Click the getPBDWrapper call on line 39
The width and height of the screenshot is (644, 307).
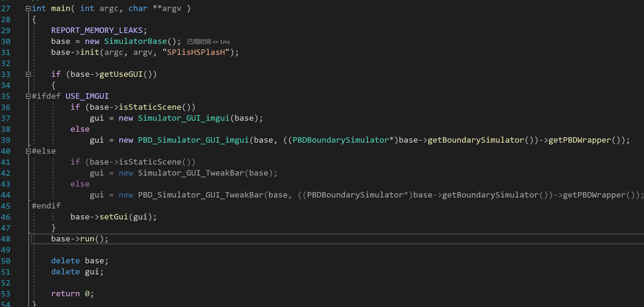(x=579, y=140)
